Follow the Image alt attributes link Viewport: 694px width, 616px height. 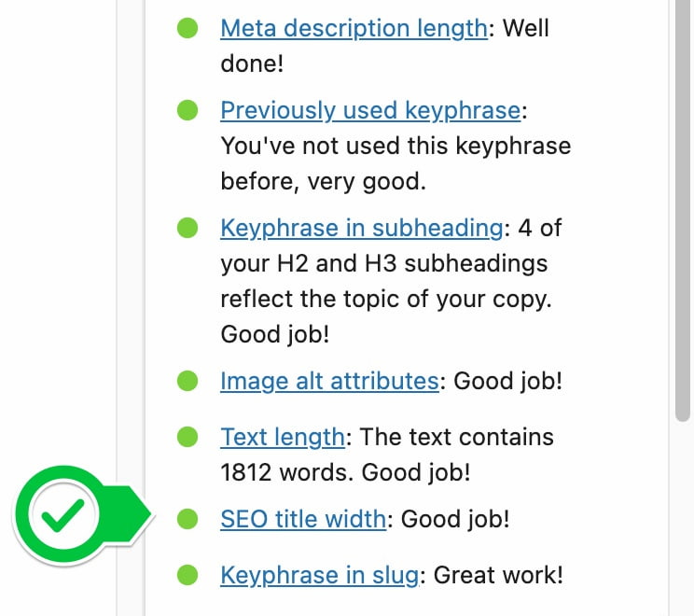point(329,381)
